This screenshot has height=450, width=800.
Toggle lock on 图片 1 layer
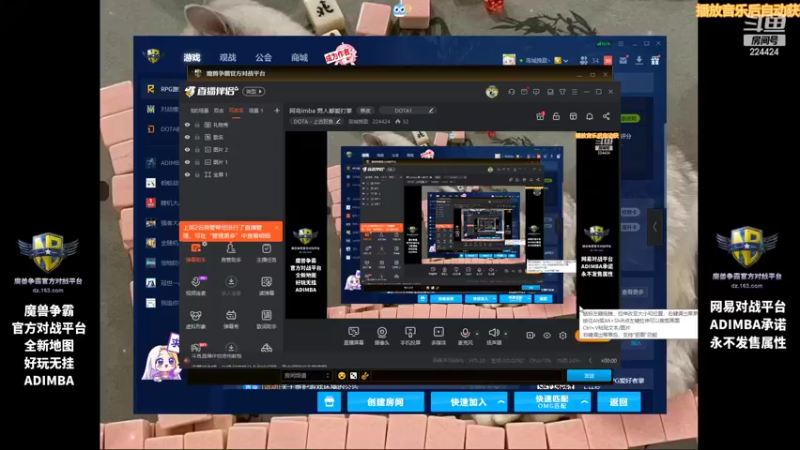197,162
